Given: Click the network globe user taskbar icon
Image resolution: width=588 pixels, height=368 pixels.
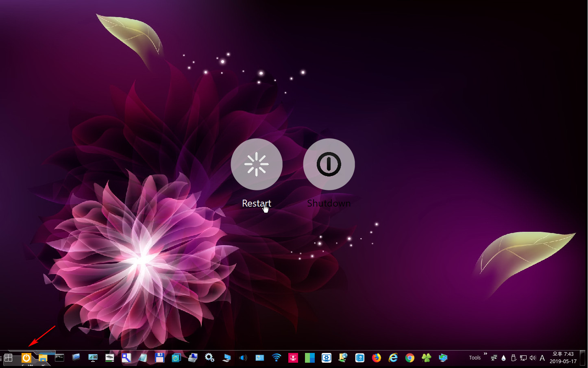Looking at the screenshot, I should [x=343, y=358].
